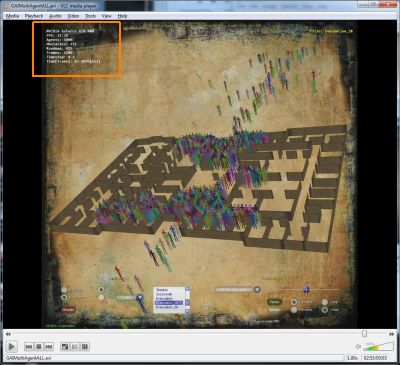Screen dimensions: 400x365
Task: Toggle fullscreen video mode icon
Action: point(65,347)
